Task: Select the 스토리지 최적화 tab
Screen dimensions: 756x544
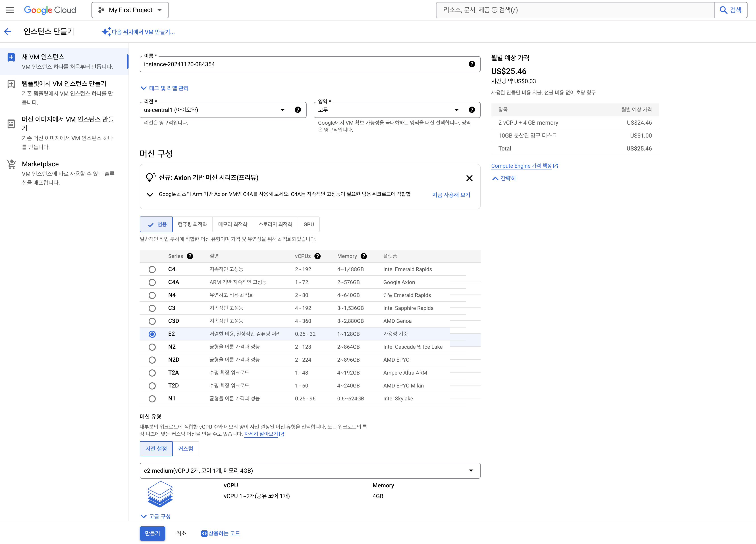Action: (275, 225)
